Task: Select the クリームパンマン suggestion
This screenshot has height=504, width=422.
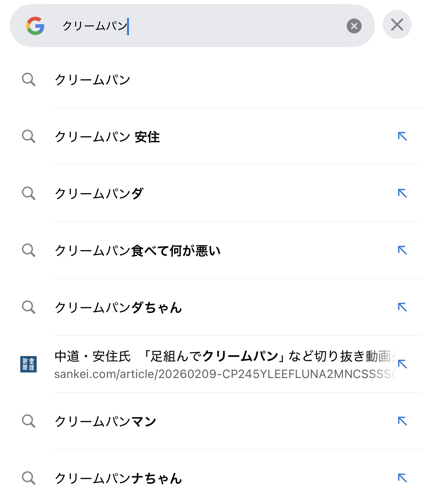Action: pyautogui.click(x=105, y=422)
